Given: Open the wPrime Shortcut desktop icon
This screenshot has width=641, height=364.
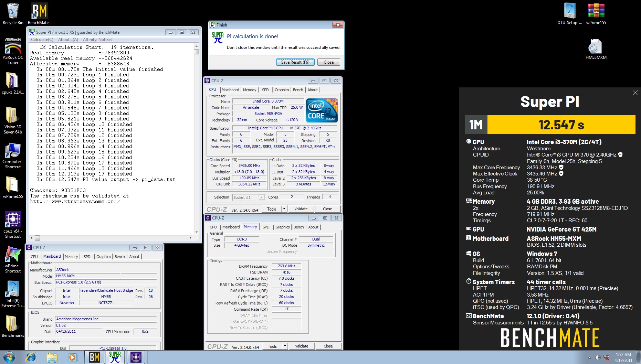Looking at the screenshot, I should click(x=13, y=259).
